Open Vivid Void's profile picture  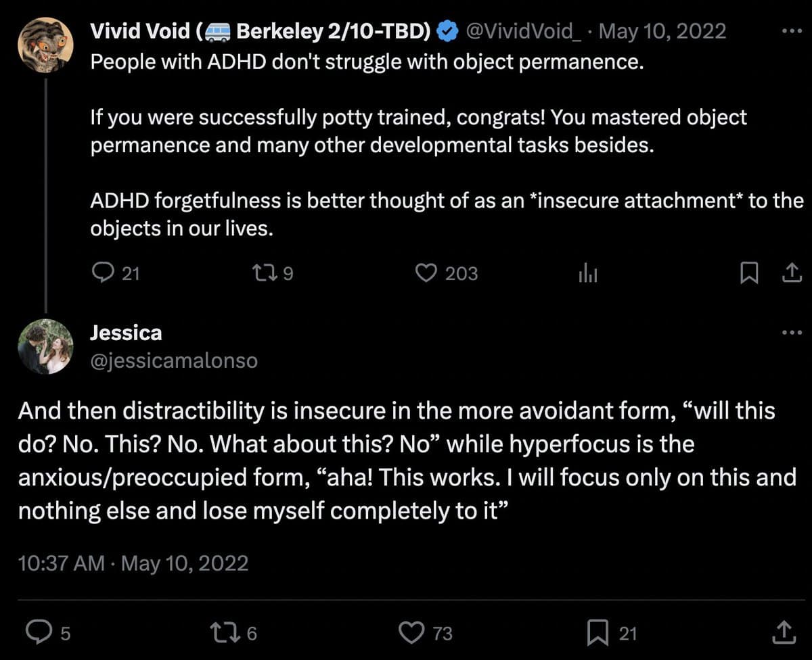click(x=45, y=45)
